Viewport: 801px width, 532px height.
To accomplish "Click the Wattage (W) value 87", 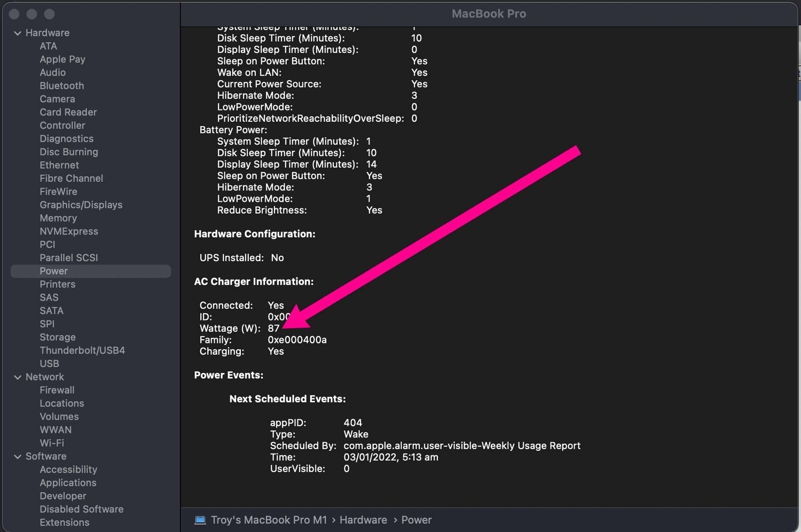I will 273,328.
